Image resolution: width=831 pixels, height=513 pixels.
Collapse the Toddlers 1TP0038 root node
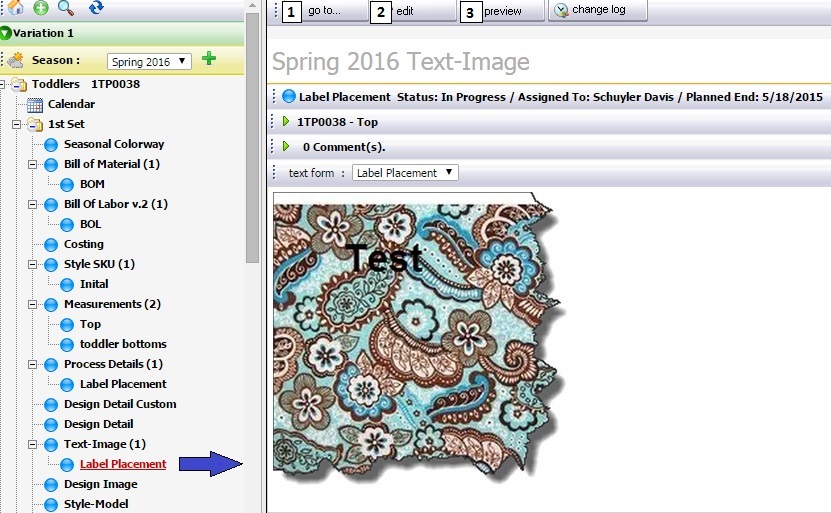2,84
